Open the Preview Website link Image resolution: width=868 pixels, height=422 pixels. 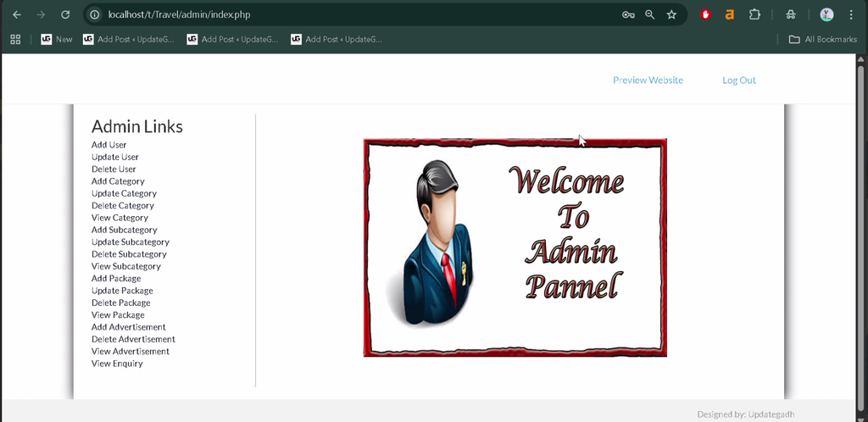coord(648,81)
